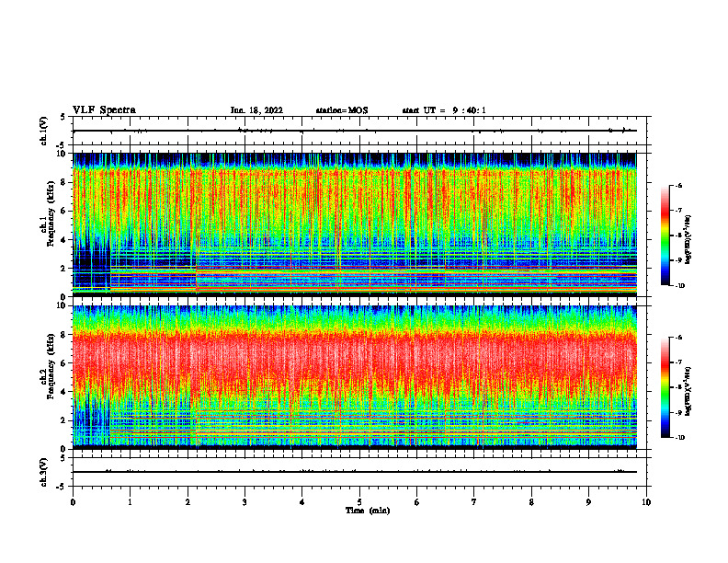Click the "ch.1(V)" axis label
Screen dimensions: 728x563
point(43,131)
